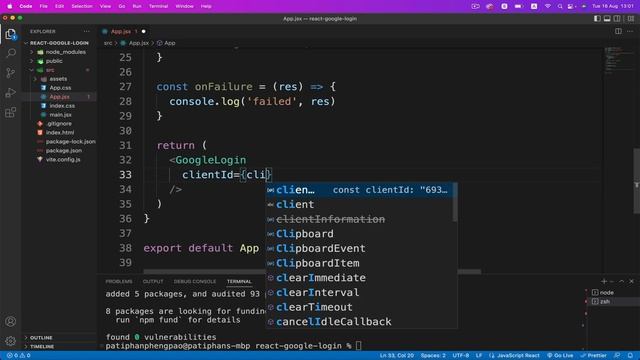This screenshot has height=360, width=640.
Task: Open the Selection menu
Action: (x=82, y=6)
